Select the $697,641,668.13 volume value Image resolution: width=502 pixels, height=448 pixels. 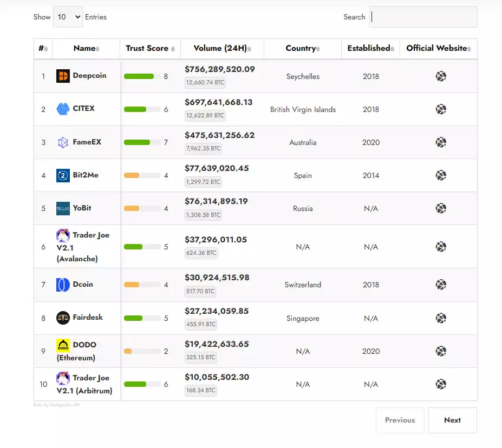(219, 102)
